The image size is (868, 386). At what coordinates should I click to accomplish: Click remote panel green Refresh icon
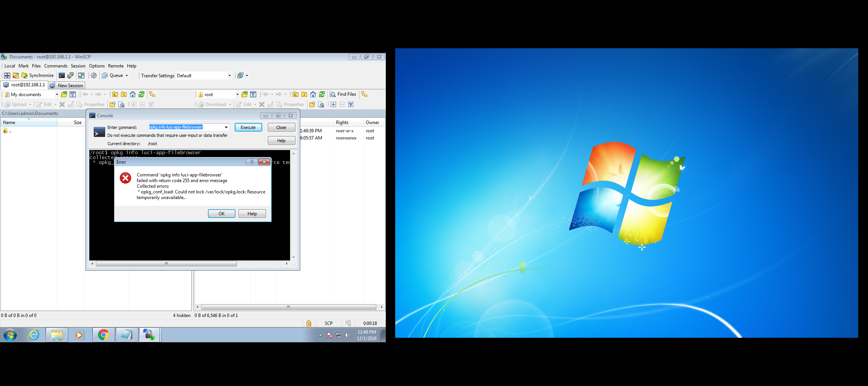click(322, 94)
